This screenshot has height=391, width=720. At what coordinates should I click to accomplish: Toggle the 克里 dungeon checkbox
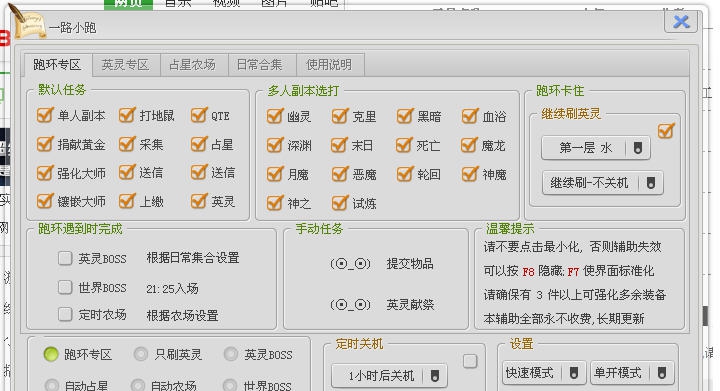coord(340,116)
